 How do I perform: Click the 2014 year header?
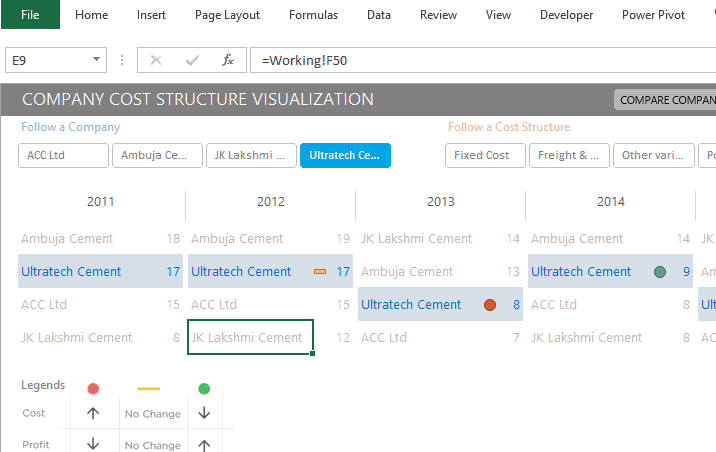pos(611,201)
